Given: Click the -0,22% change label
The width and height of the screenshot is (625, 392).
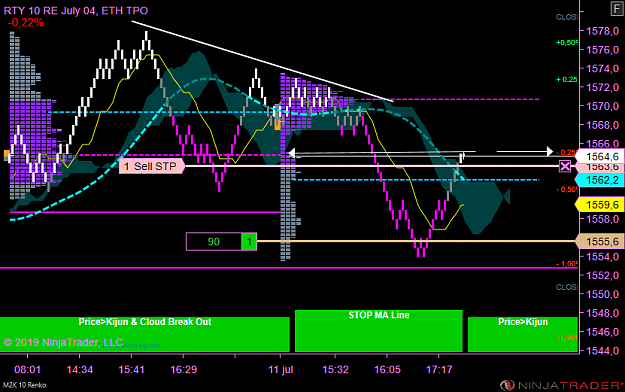Looking at the screenshot, I should (x=26, y=23).
